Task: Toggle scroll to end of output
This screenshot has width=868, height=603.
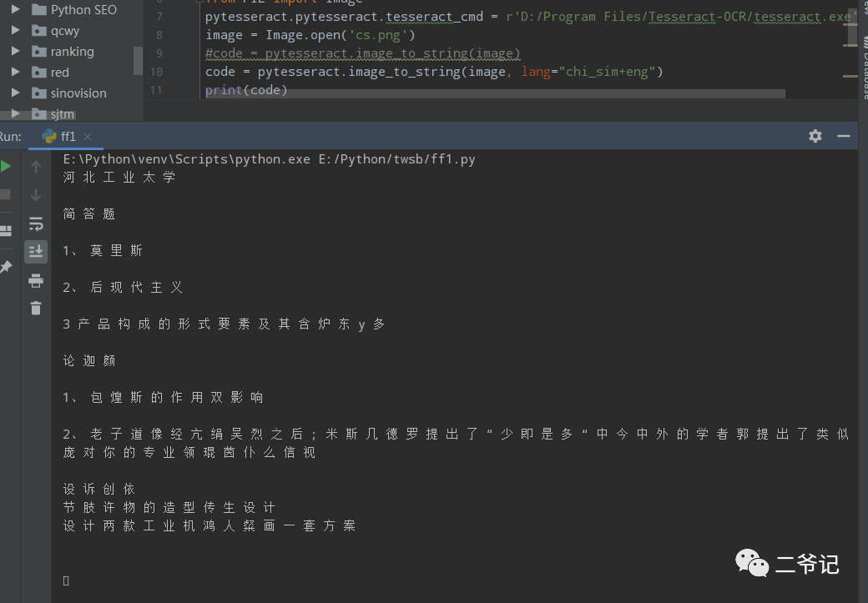Action: (36, 252)
